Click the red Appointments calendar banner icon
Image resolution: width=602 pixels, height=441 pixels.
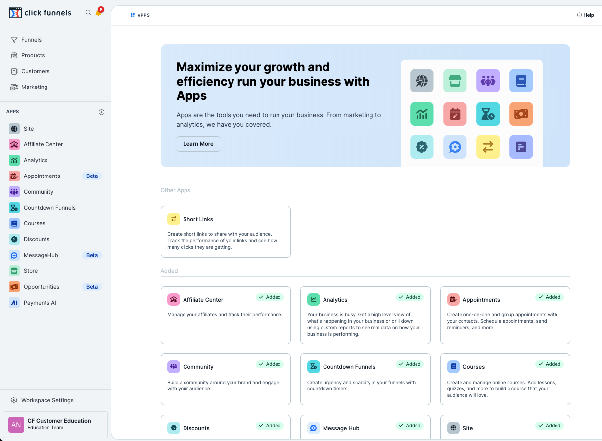click(455, 114)
